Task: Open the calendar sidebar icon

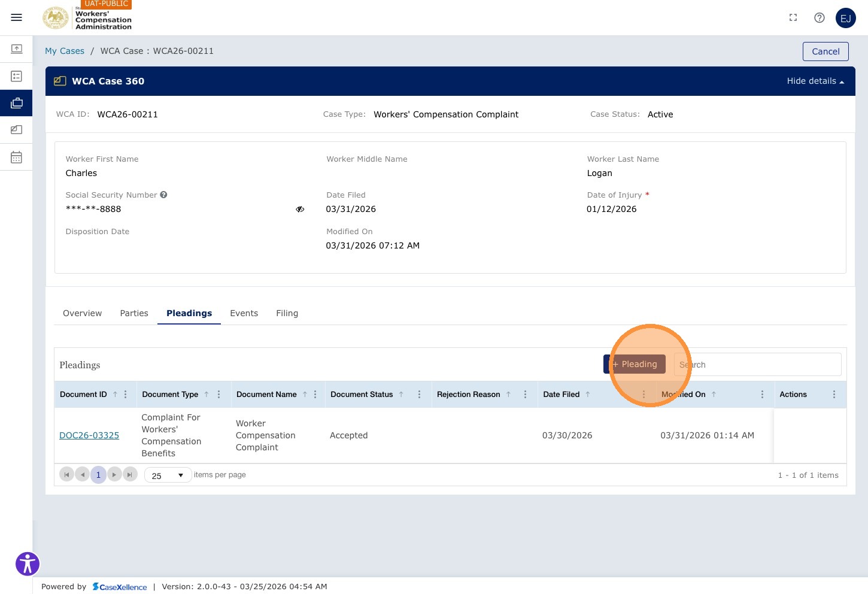Action: click(x=16, y=157)
